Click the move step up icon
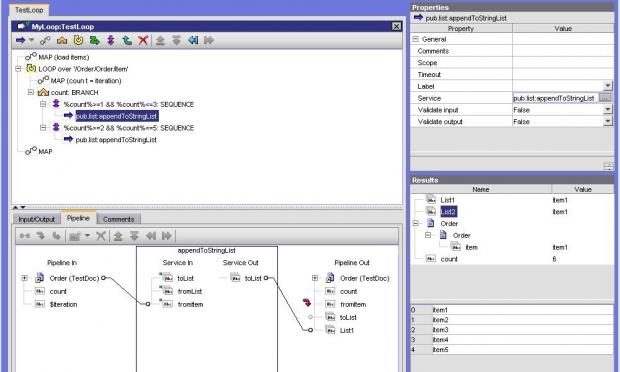620x372 pixels. [160, 40]
